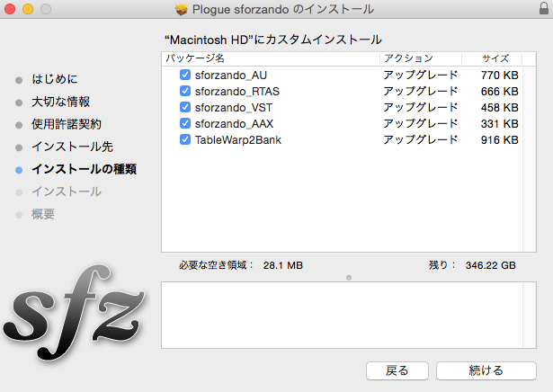This screenshot has height=392, width=553.
Task: Click the split-pane divider dot handle
Action: (349, 278)
